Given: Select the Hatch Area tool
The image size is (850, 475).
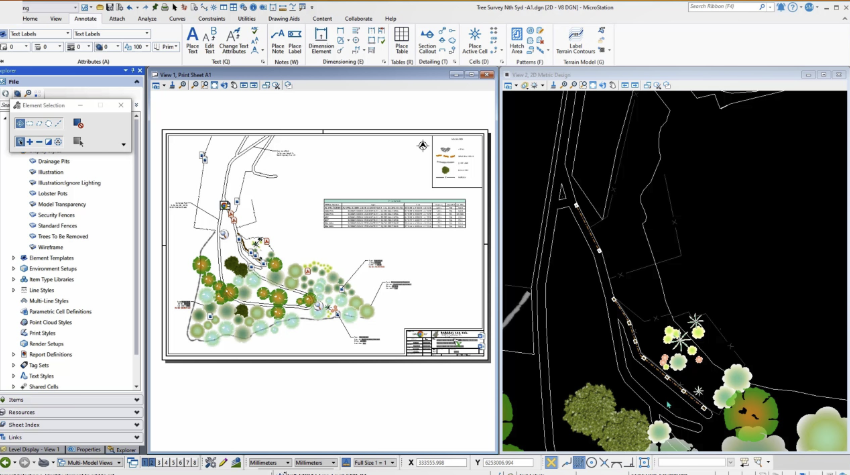Looking at the screenshot, I should (x=517, y=41).
